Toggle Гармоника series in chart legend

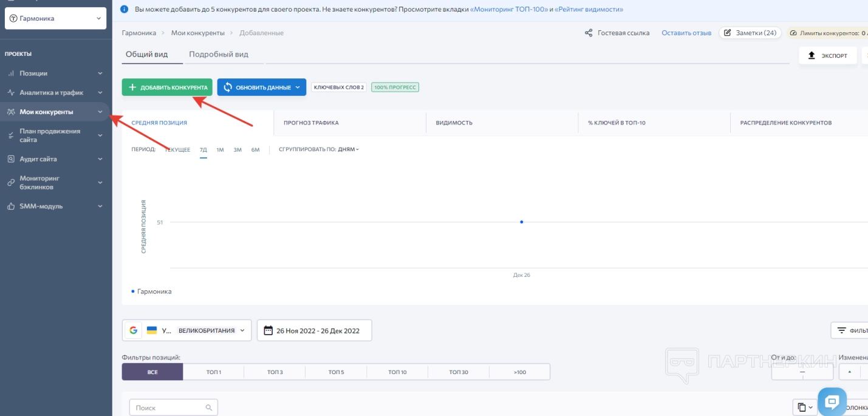click(152, 292)
